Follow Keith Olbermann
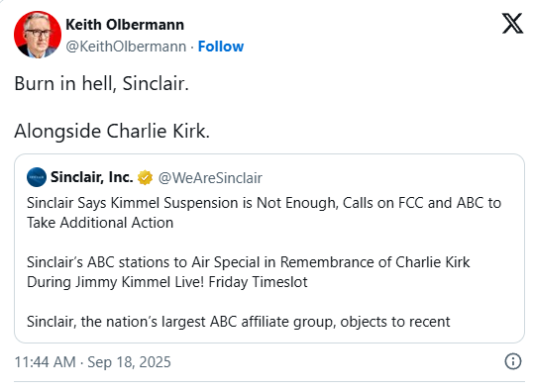The image size is (533, 392). [x=221, y=47]
